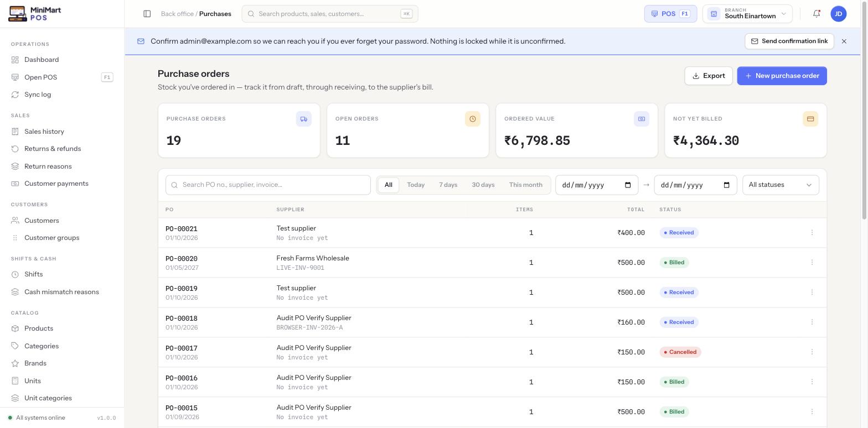Click the cash icon on Ordered Value card
The image size is (868, 428).
642,119
